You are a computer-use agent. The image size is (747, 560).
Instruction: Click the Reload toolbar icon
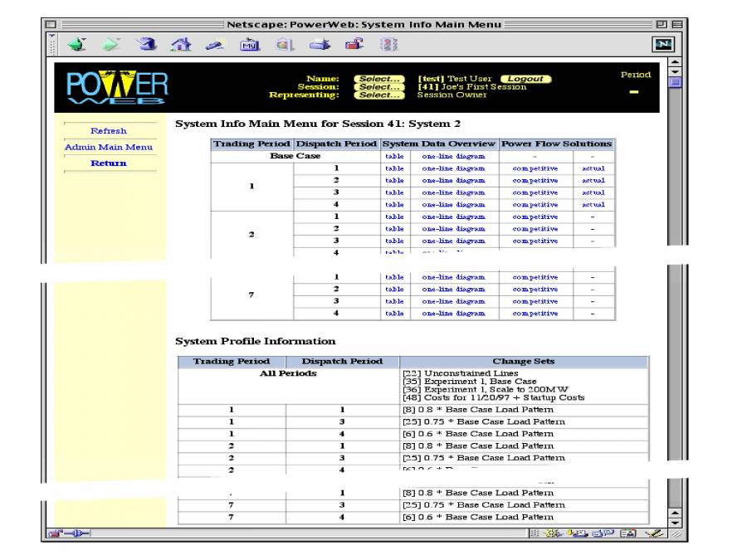pos(146,45)
